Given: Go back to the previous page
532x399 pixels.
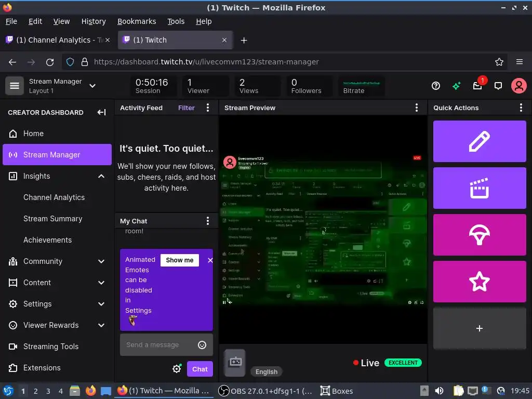Looking at the screenshot, I should [12, 62].
